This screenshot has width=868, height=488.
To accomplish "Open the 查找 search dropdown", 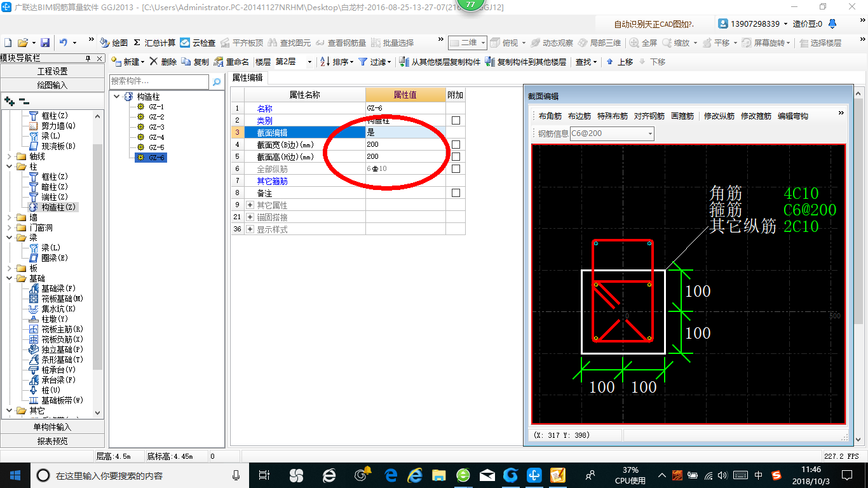I will [x=586, y=62].
